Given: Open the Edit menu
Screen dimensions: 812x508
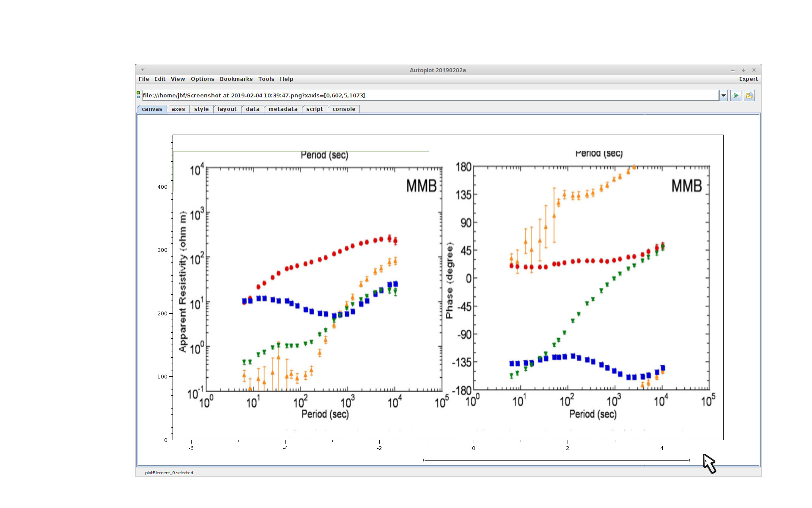Looking at the screenshot, I should coord(159,79).
